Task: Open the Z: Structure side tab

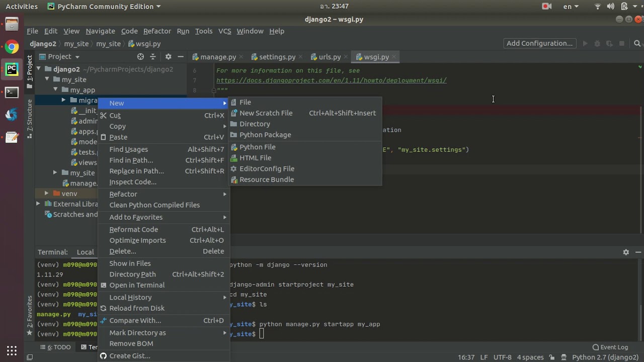Action: [30, 119]
